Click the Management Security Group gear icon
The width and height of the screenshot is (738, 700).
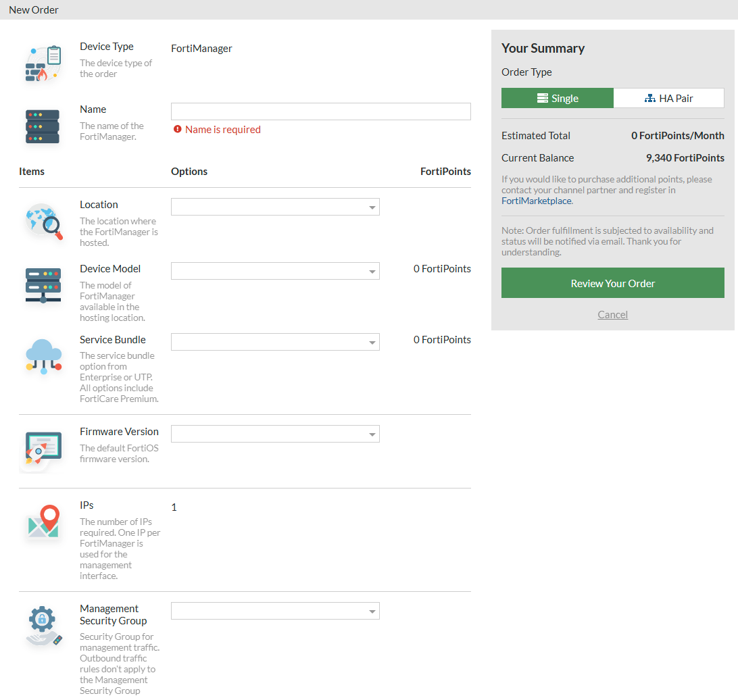44,626
